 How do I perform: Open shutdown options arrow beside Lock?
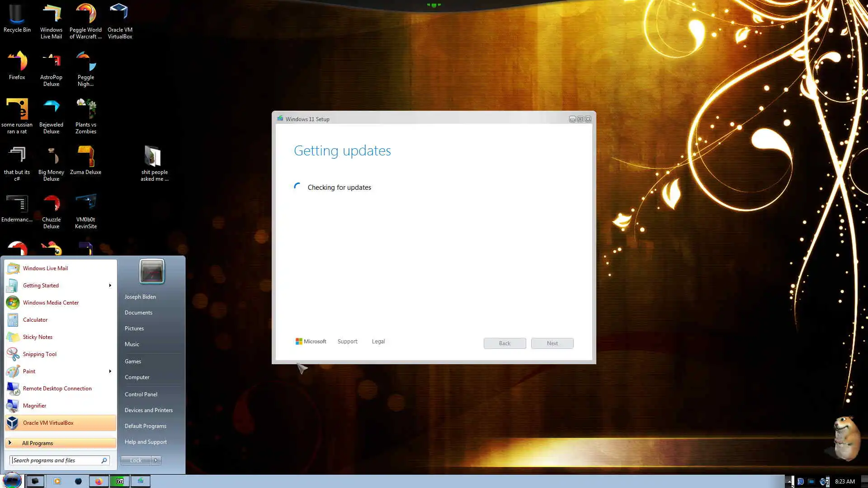(156, 460)
